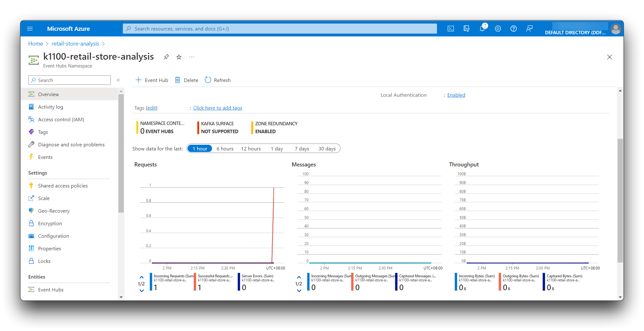
Task: Collapse the left navigation menu
Action: pos(118,80)
